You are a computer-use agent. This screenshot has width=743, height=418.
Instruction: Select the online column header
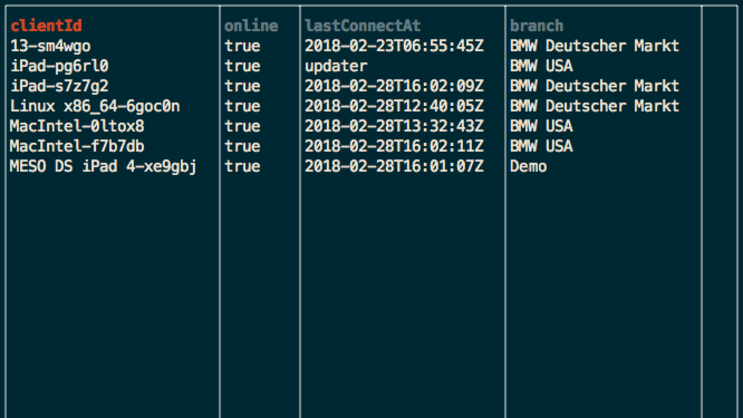pos(251,25)
